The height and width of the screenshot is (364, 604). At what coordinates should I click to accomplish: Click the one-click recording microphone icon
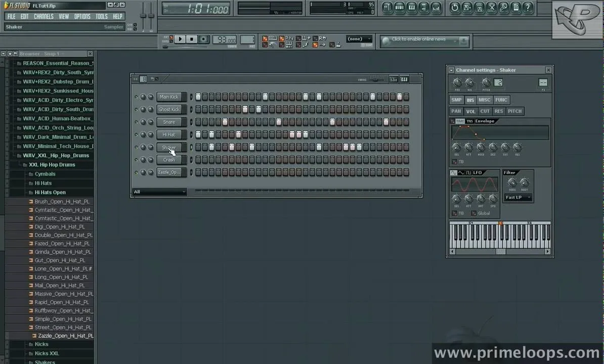coord(503,7)
